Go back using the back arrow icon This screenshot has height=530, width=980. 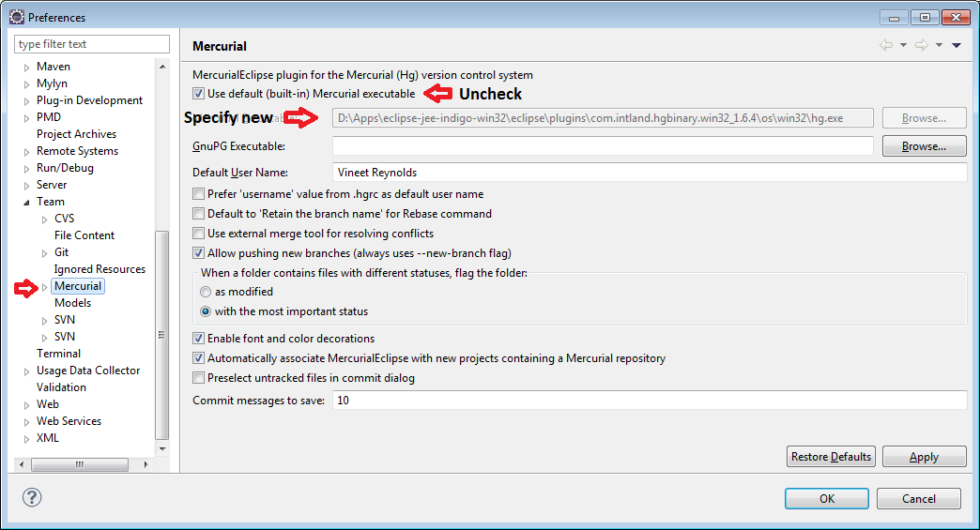point(886,45)
